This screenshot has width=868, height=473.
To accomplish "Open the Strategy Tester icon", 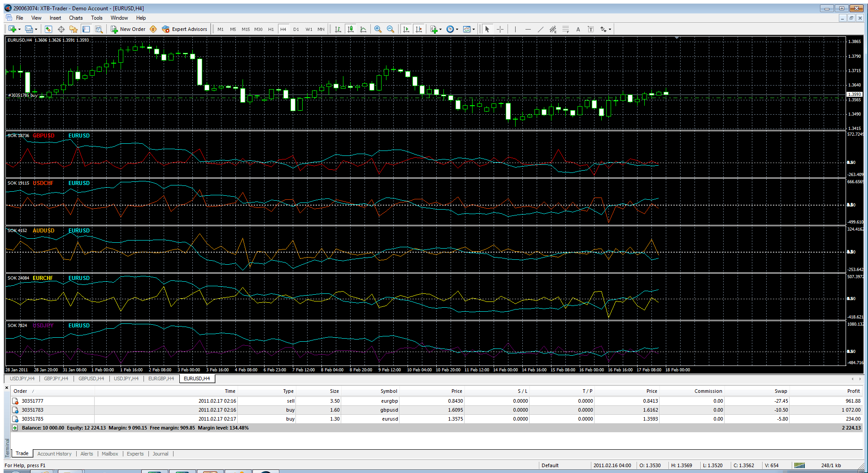I will 99,29.
